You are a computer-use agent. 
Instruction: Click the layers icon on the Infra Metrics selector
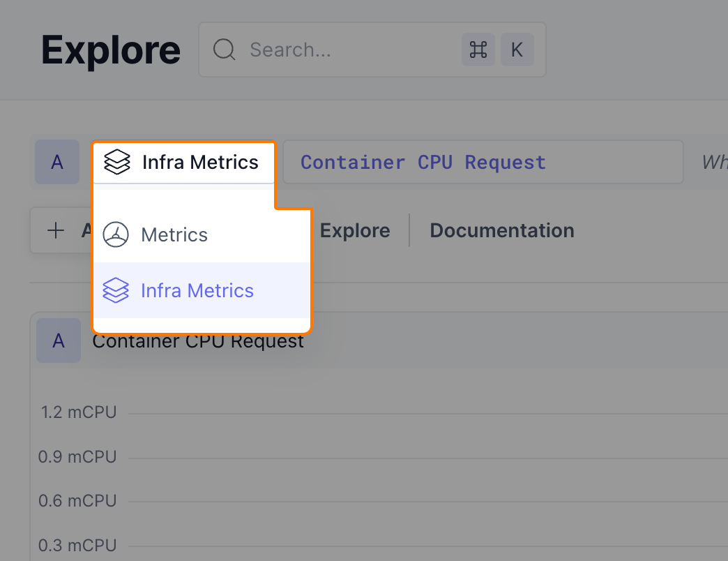click(x=117, y=163)
